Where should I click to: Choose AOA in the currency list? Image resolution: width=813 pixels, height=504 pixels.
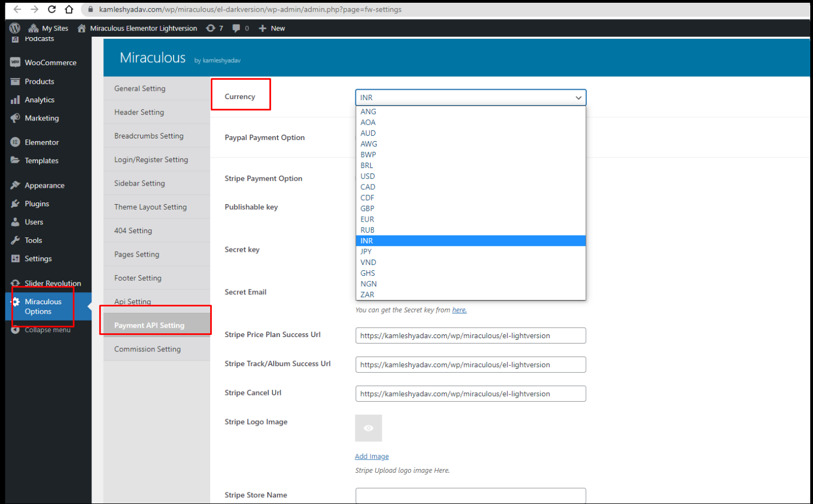tap(471, 123)
